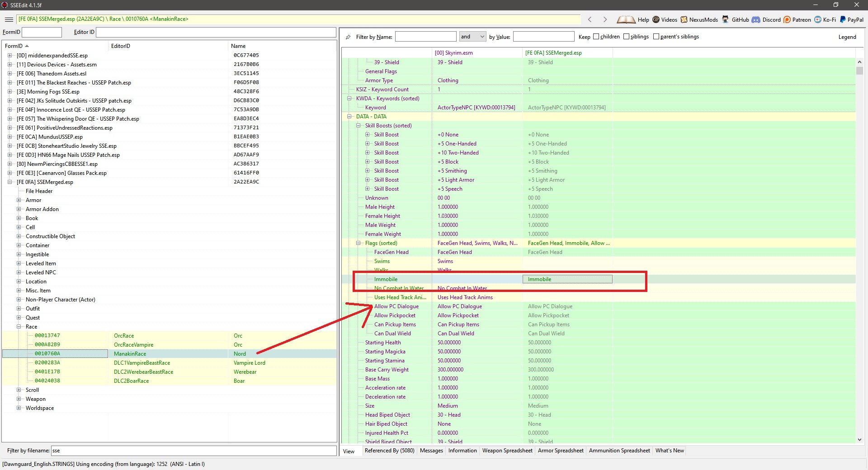Select the Starting Health row label
This screenshot has width=868, height=470.
coord(382,343)
